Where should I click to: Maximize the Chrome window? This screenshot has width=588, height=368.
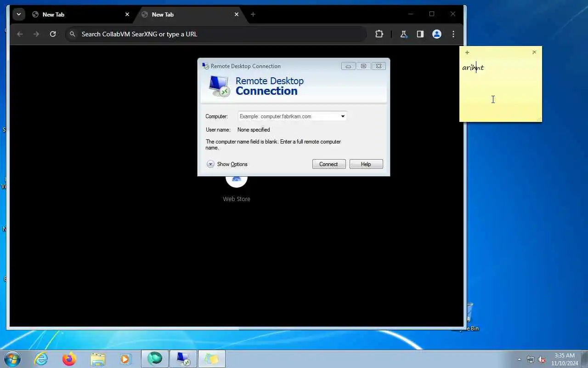click(432, 14)
